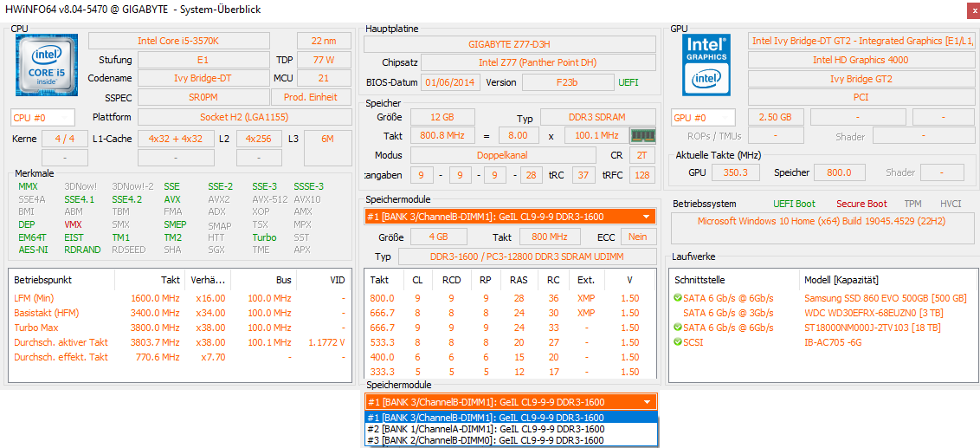The width and height of the screenshot is (980, 448).
Task: Click the Bus column header
Action: pyautogui.click(x=264, y=280)
